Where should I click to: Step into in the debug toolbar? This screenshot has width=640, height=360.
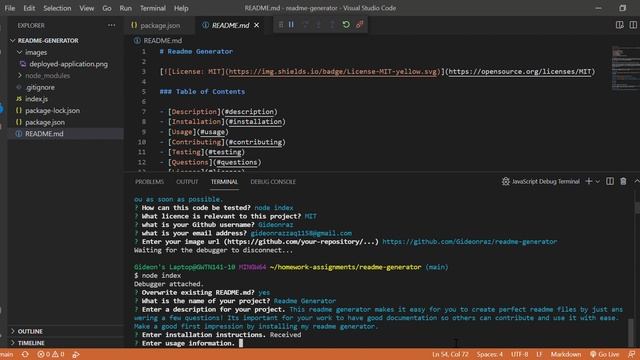318,25
